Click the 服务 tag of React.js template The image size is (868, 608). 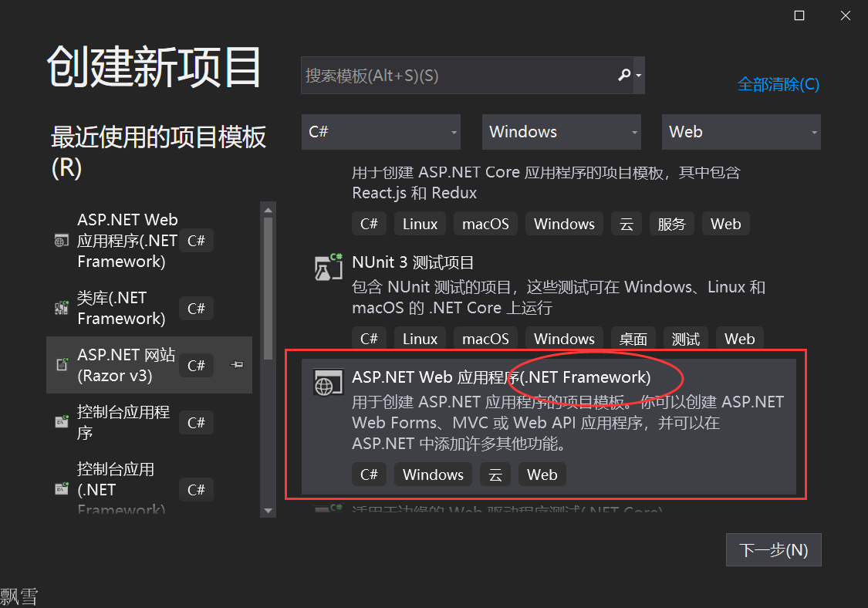tap(671, 224)
